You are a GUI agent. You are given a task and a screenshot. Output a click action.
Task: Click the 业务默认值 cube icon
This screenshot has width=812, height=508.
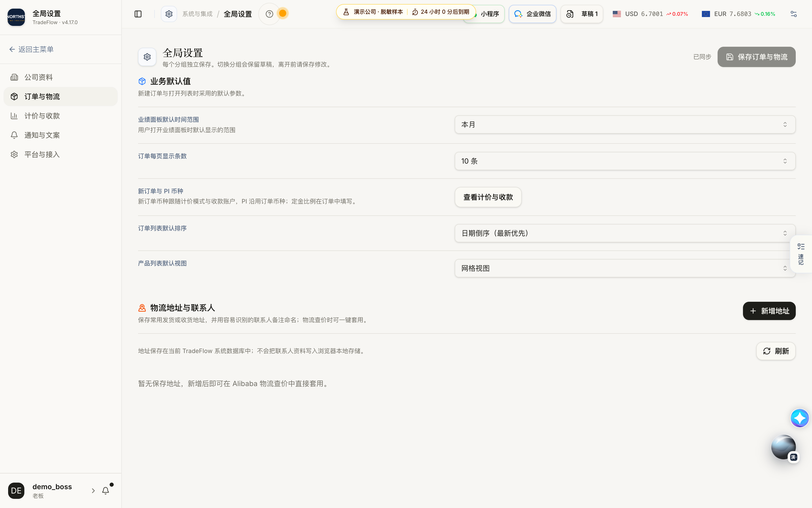[142, 81]
